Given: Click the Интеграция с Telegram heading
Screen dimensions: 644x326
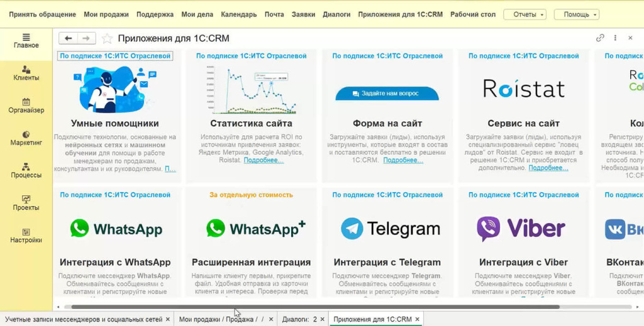Looking at the screenshot, I should click(387, 262).
